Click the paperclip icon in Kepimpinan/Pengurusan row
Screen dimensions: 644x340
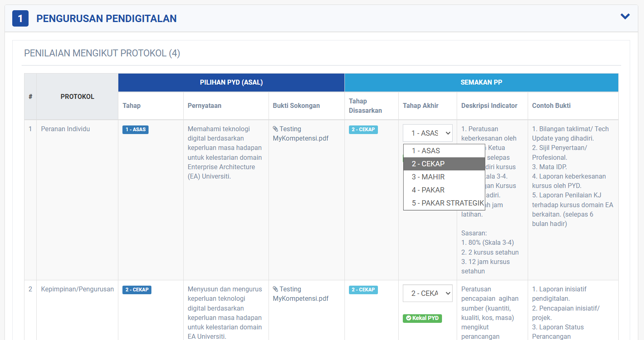coord(275,289)
